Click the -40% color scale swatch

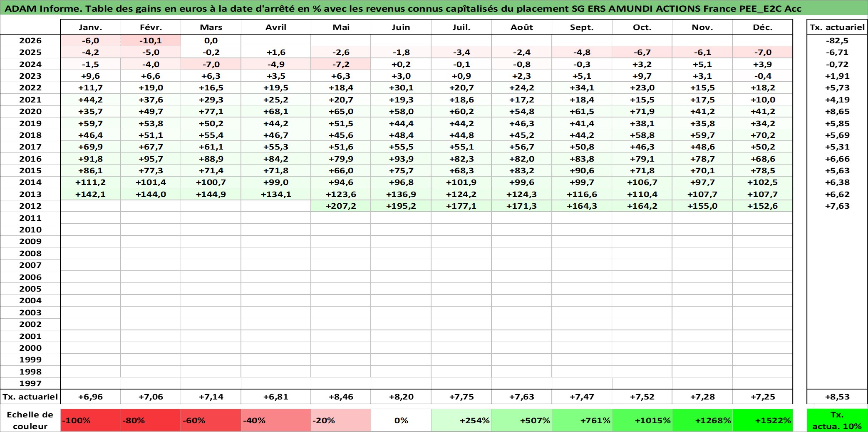pos(276,420)
